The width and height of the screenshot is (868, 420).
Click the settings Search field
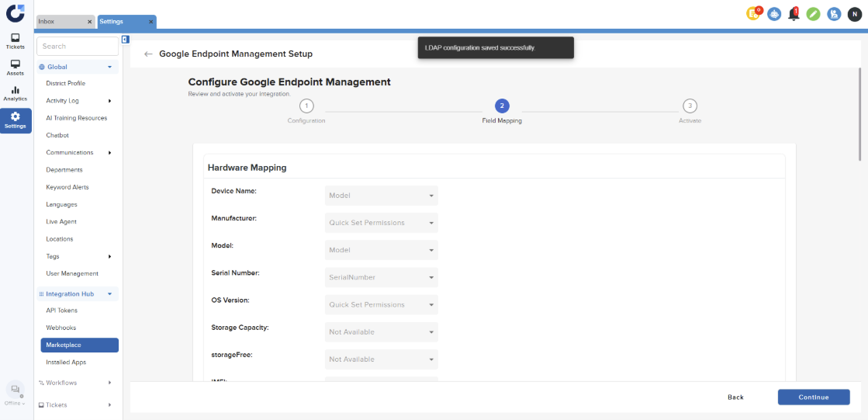click(78, 47)
